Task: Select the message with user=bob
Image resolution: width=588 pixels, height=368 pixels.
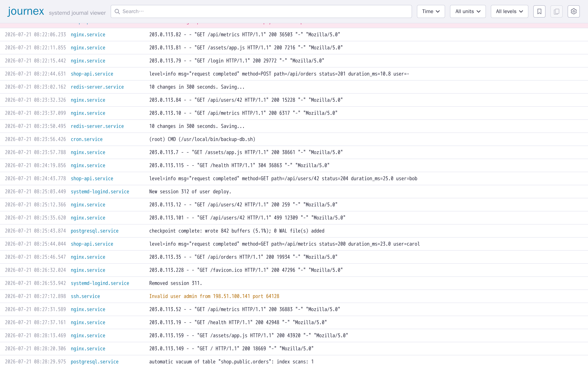Action: pyautogui.click(x=283, y=178)
